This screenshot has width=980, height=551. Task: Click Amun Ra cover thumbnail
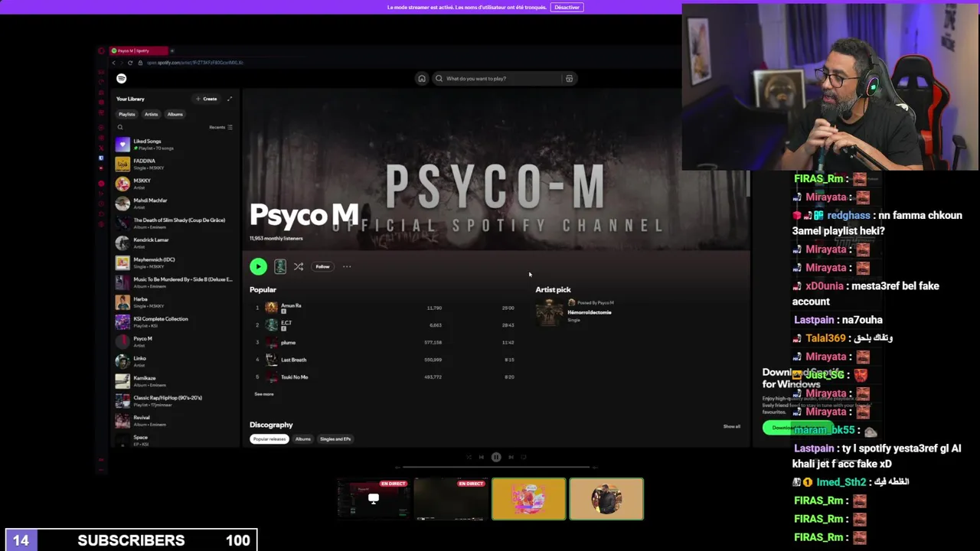click(271, 308)
